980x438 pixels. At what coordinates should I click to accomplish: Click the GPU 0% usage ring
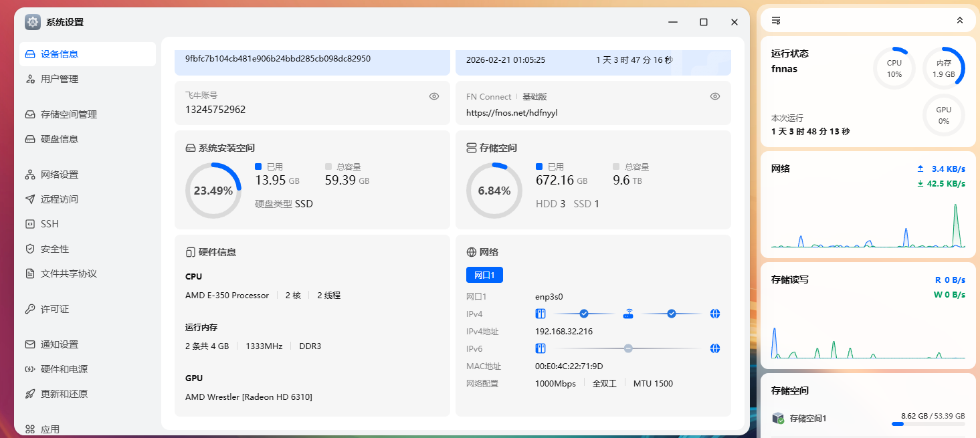coord(943,115)
